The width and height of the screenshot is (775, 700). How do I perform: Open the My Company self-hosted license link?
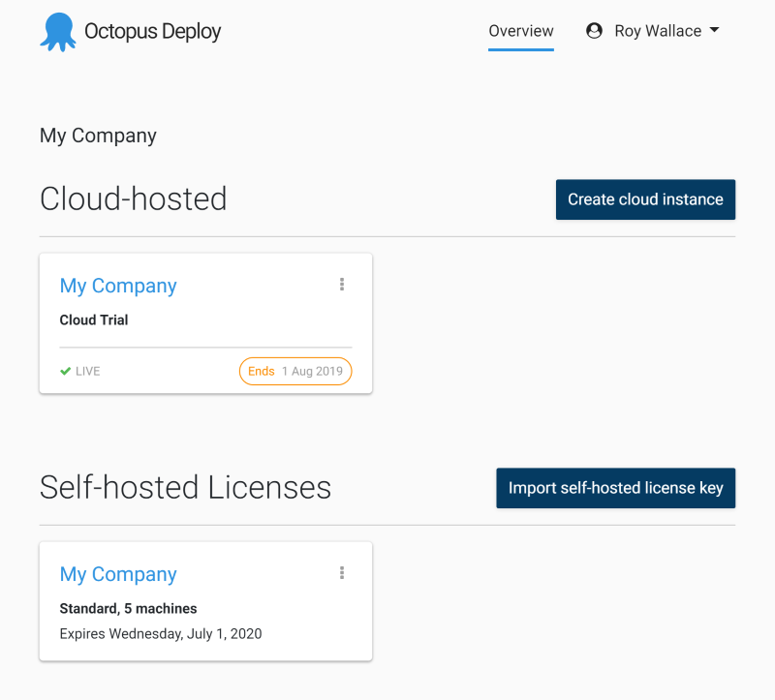click(x=118, y=573)
